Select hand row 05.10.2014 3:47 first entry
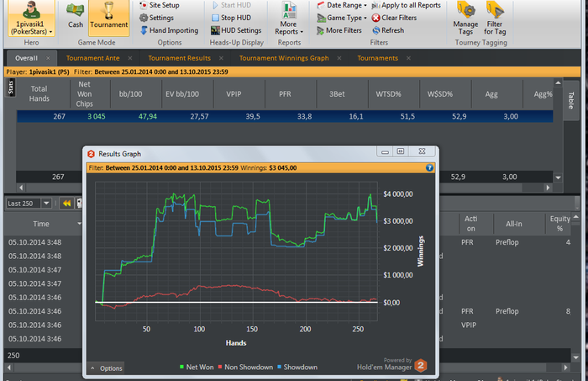This screenshot has height=381, width=588. click(x=35, y=270)
